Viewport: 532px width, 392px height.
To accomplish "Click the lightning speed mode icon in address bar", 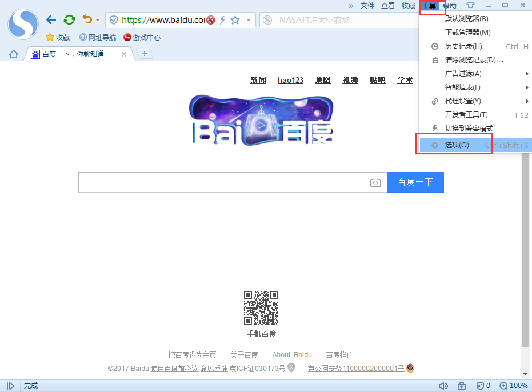I will point(223,20).
